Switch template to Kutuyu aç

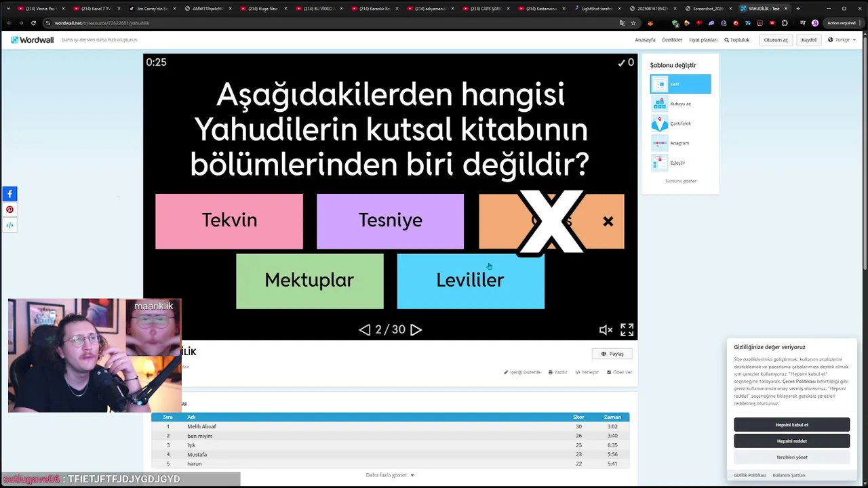[x=680, y=104]
